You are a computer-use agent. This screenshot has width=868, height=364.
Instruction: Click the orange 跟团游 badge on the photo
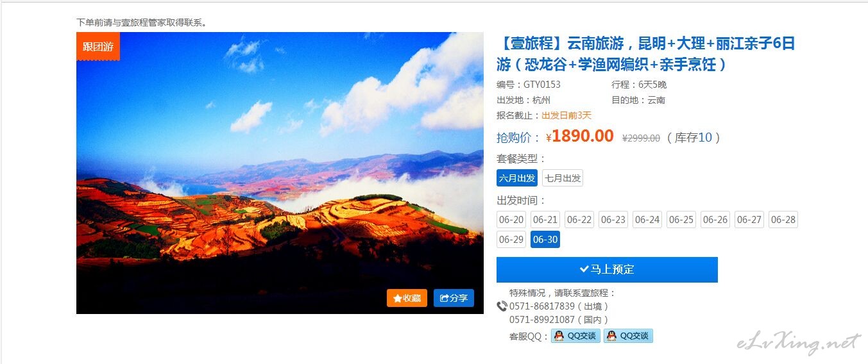point(98,46)
